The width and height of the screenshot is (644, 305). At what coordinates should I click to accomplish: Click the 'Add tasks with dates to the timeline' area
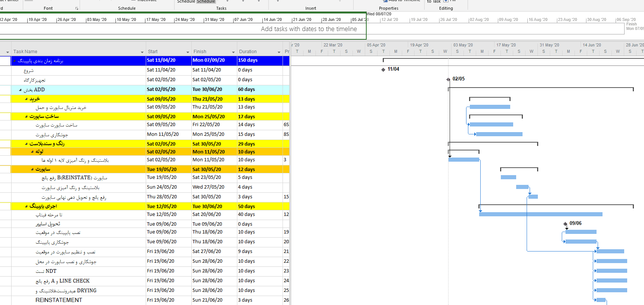click(309, 29)
